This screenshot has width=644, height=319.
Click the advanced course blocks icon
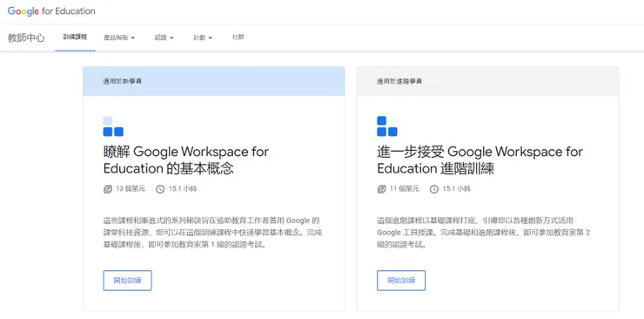387,126
